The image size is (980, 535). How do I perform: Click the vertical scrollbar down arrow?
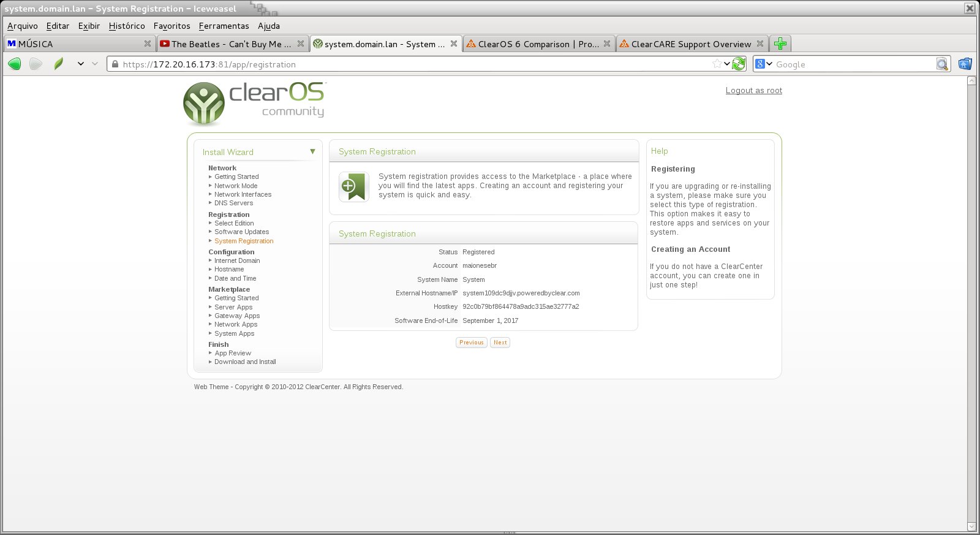coord(971,526)
